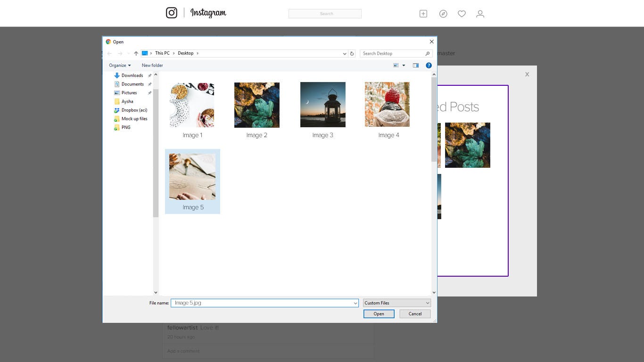Select the Image 5 thumbnail
644x362 pixels.
click(192, 177)
